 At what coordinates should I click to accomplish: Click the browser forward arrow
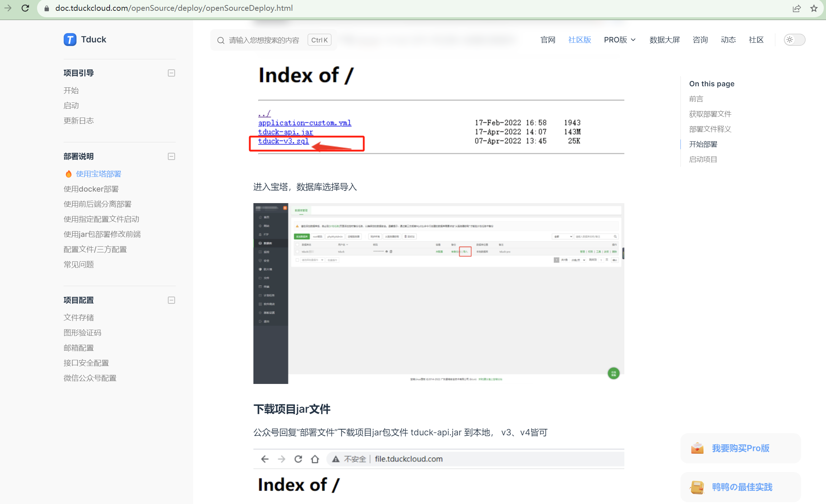(8, 8)
